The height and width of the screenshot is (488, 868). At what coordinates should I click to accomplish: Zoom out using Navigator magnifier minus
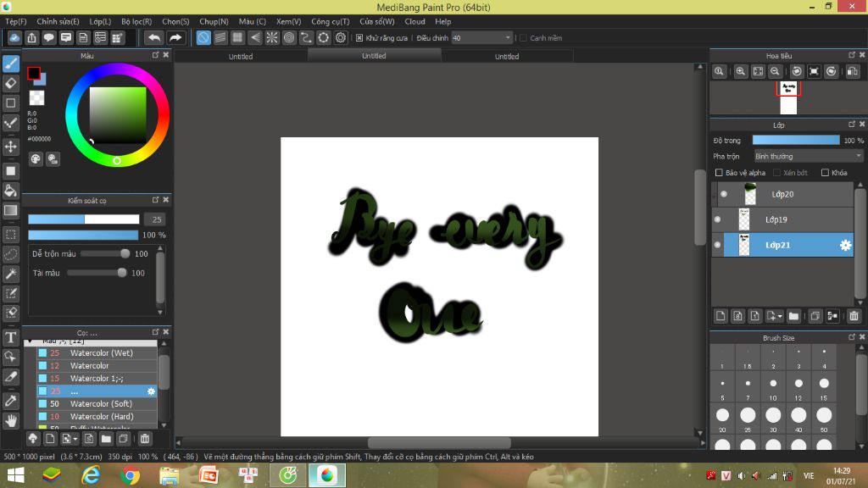point(775,71)
